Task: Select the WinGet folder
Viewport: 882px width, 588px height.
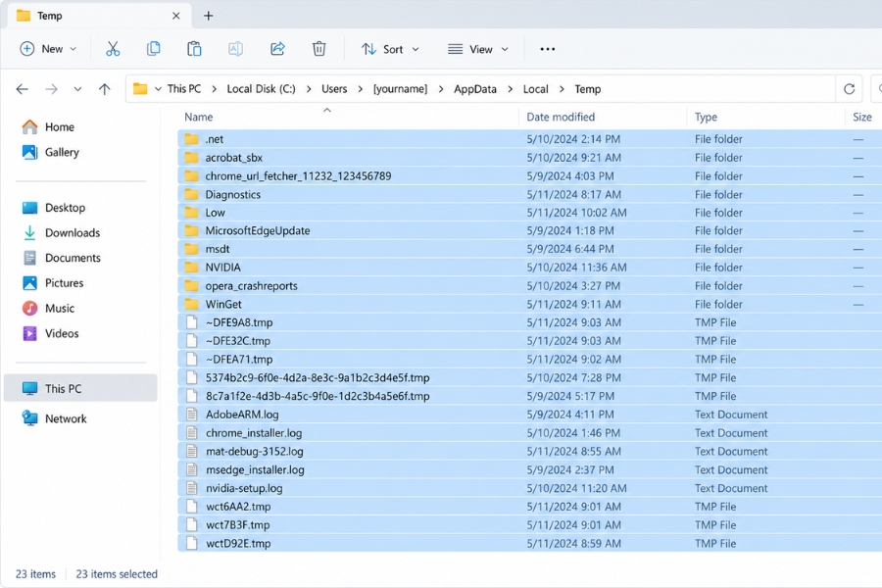Action: pos(529,305)
